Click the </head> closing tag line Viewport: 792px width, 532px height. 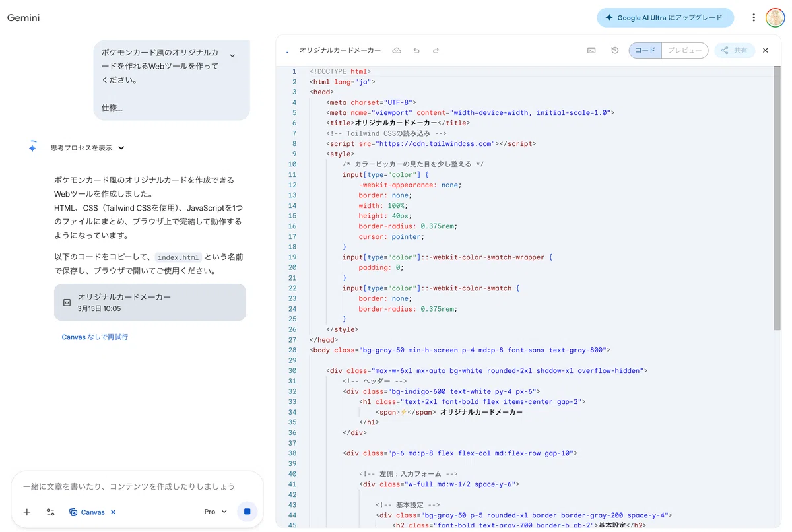(324, 339)
